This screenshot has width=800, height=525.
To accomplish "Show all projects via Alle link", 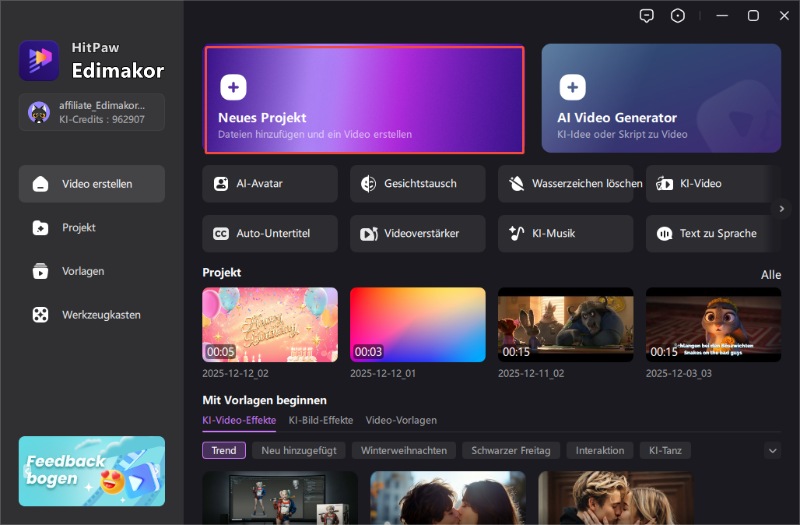I will click(770, 275).
